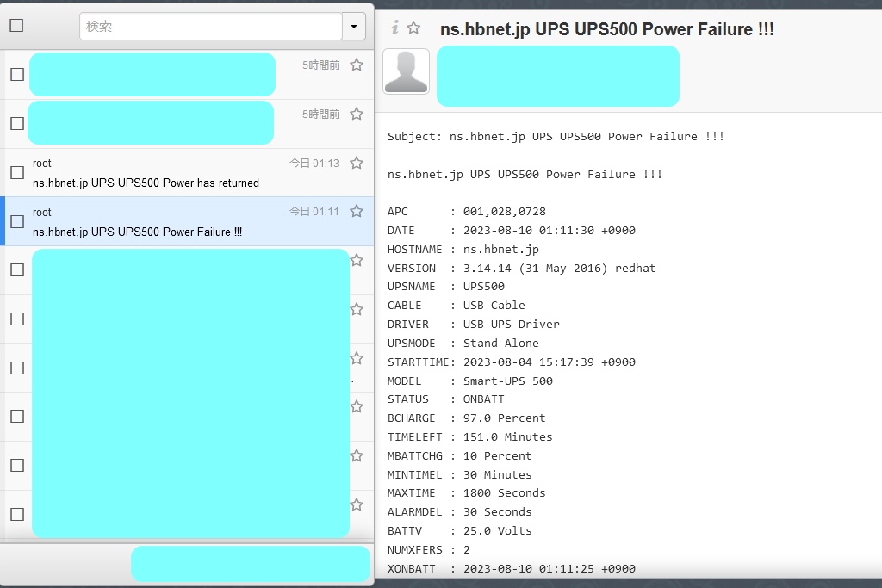Click the 'BCHARGE : 97.0 Percent' line
The width and height of the screenshot is (882, 588).
466,418
